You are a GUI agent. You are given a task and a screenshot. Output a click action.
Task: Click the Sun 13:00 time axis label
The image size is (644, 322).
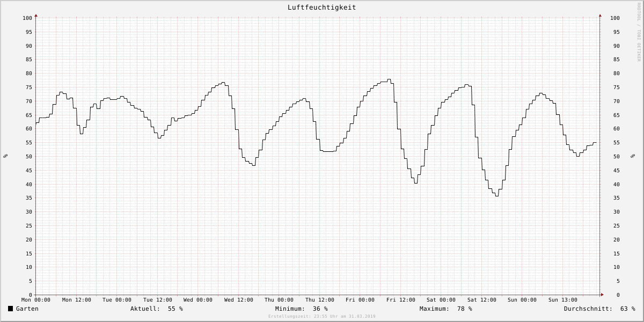563,300
